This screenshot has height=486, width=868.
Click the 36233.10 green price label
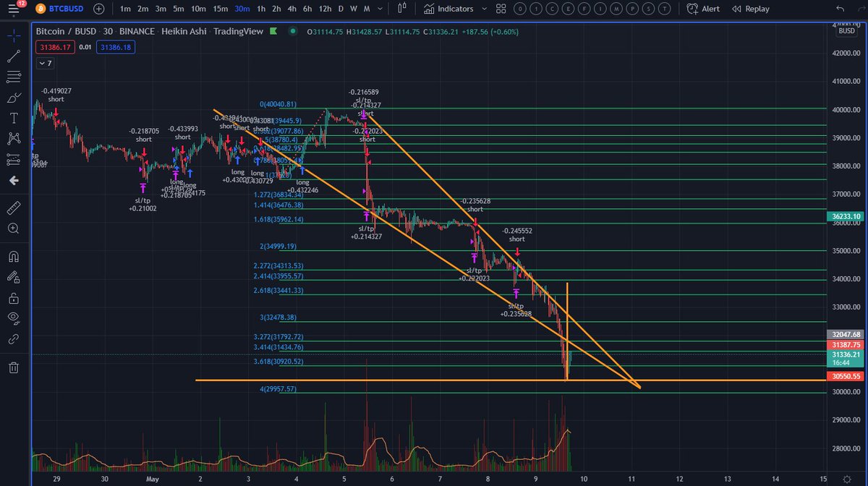pos(846,216)
